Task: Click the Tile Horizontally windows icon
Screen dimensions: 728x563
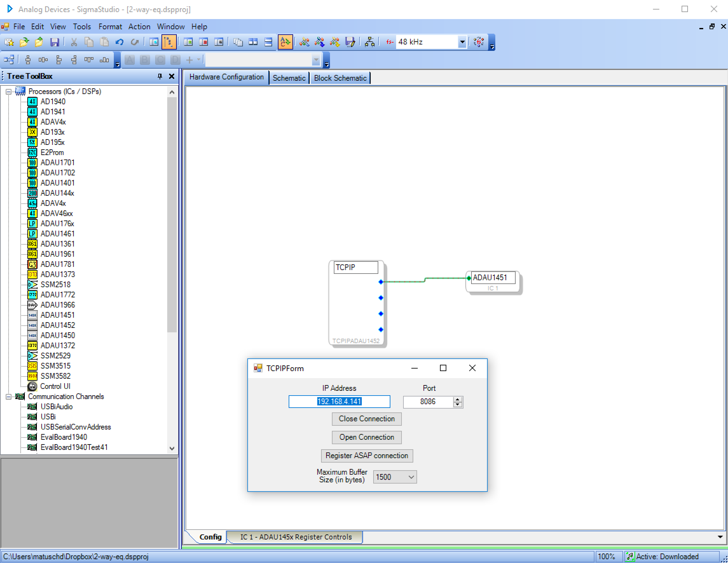Action: [268, 42]
